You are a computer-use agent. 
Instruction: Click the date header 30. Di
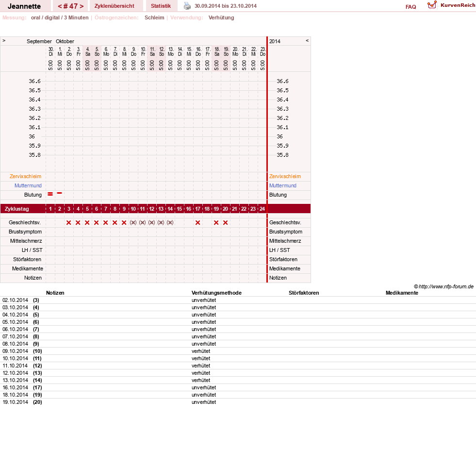point(51,51)
